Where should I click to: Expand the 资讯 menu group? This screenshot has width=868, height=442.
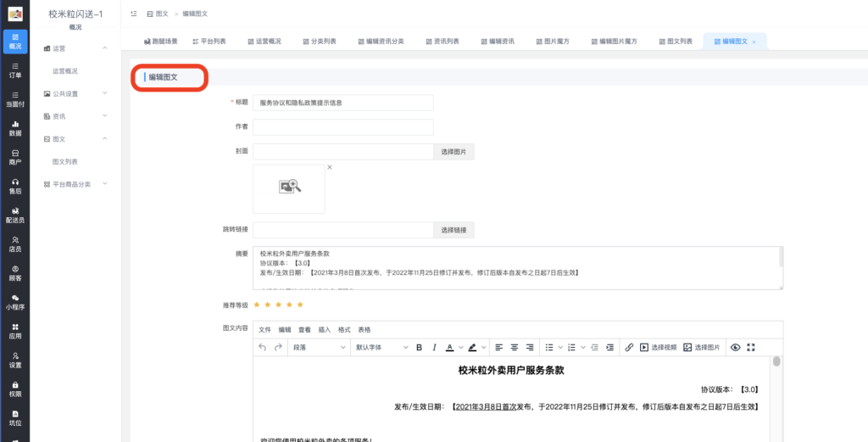click(75, 116)
